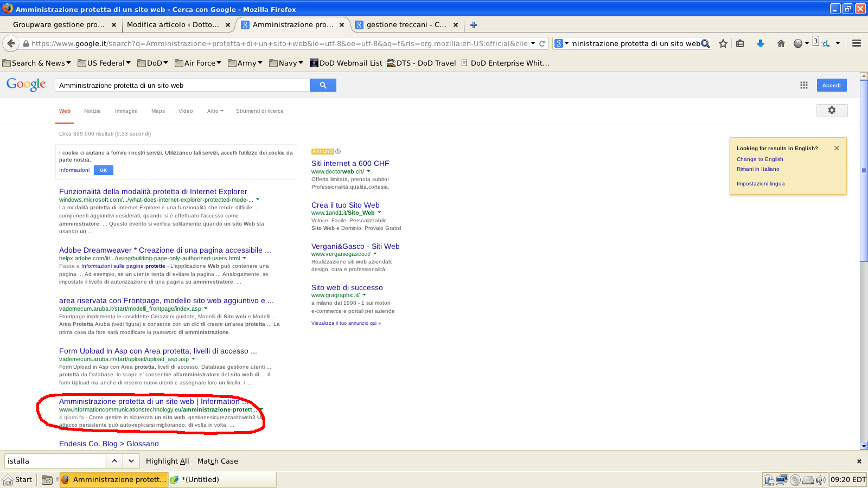Toggle Match Case in find bar
This screenshot has height=488, width=868.
click(218, 461)
